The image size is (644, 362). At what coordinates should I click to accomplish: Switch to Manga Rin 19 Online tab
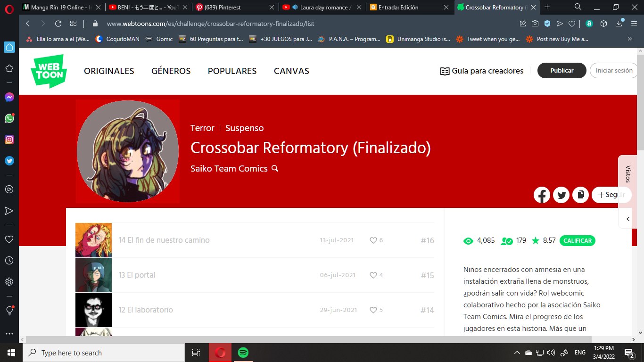tap(62, 7)
